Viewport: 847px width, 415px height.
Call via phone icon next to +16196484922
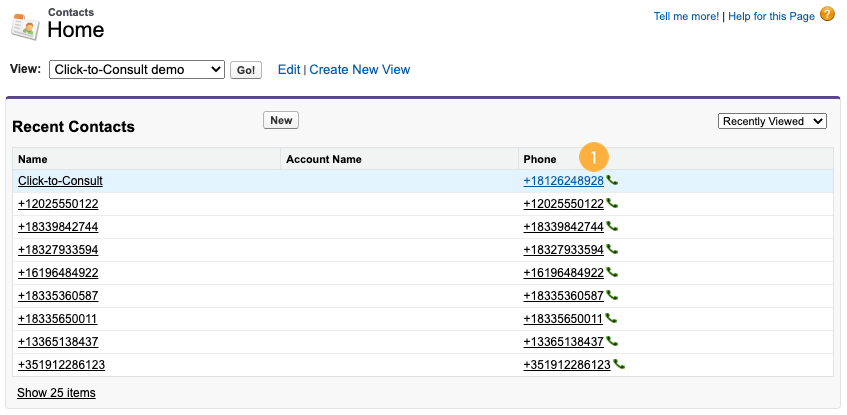point(612,272)
